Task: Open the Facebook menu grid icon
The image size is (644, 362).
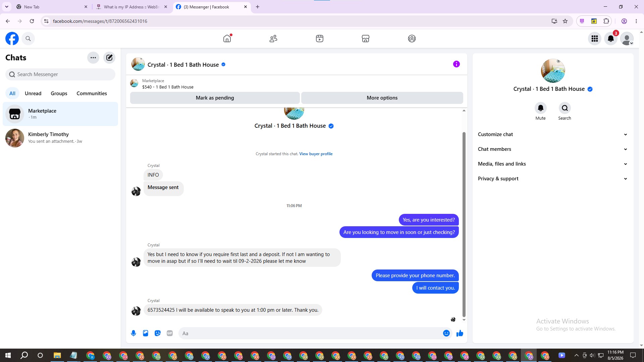Action: (x=595, y=39)
